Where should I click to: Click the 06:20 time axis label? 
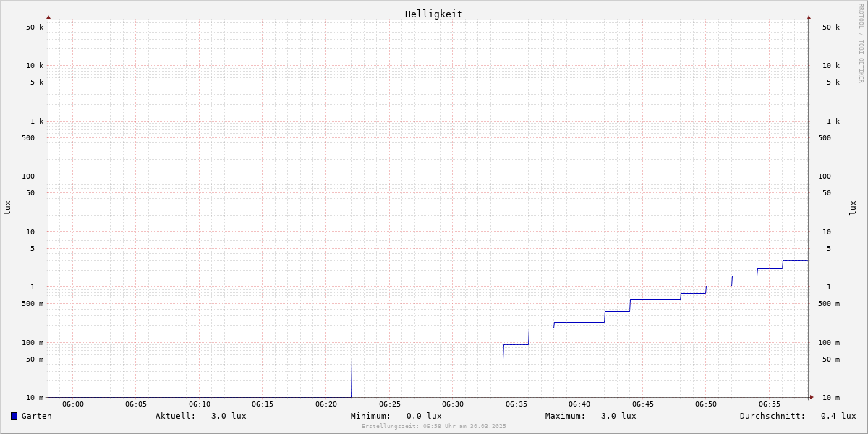326,404
